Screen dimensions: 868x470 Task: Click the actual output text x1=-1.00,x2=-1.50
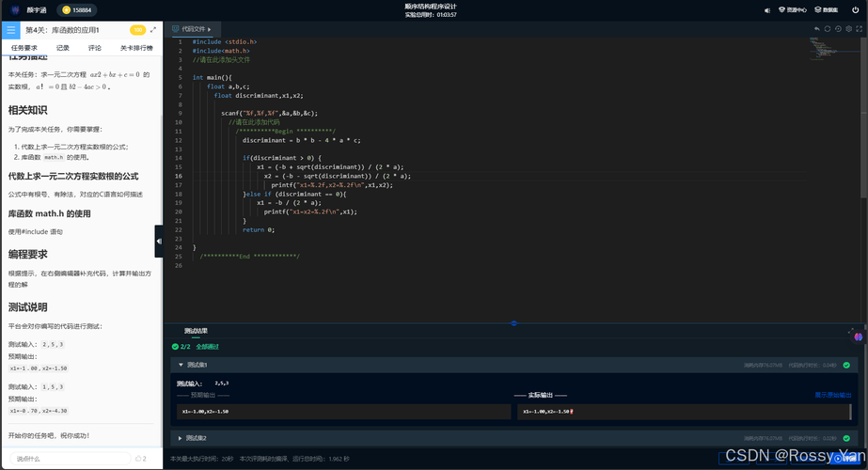545,412
